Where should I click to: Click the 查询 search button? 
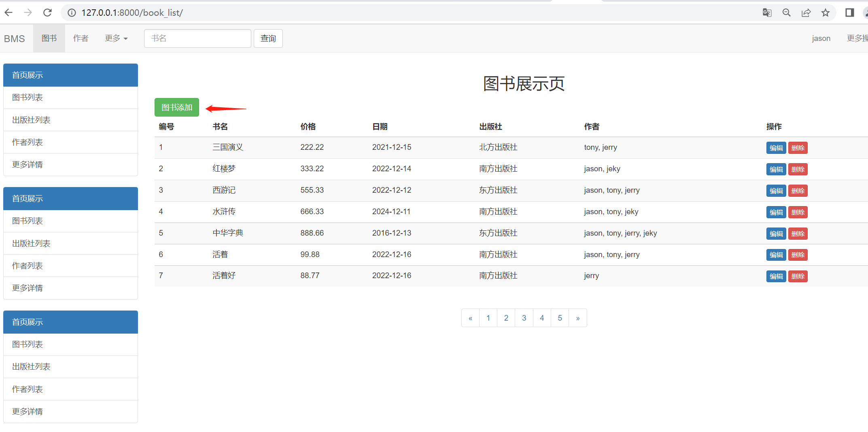[268, 38]
